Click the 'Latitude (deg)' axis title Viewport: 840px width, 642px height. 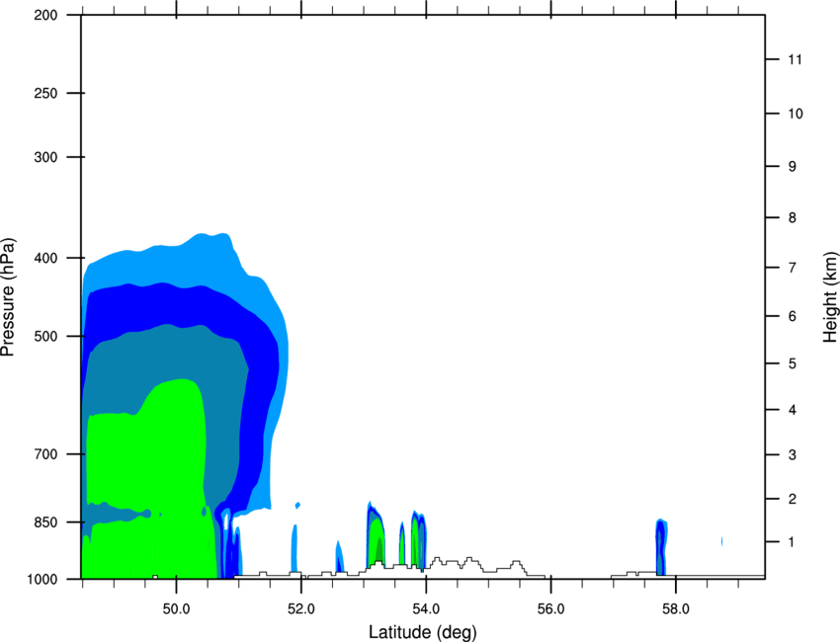coord(422,632)
